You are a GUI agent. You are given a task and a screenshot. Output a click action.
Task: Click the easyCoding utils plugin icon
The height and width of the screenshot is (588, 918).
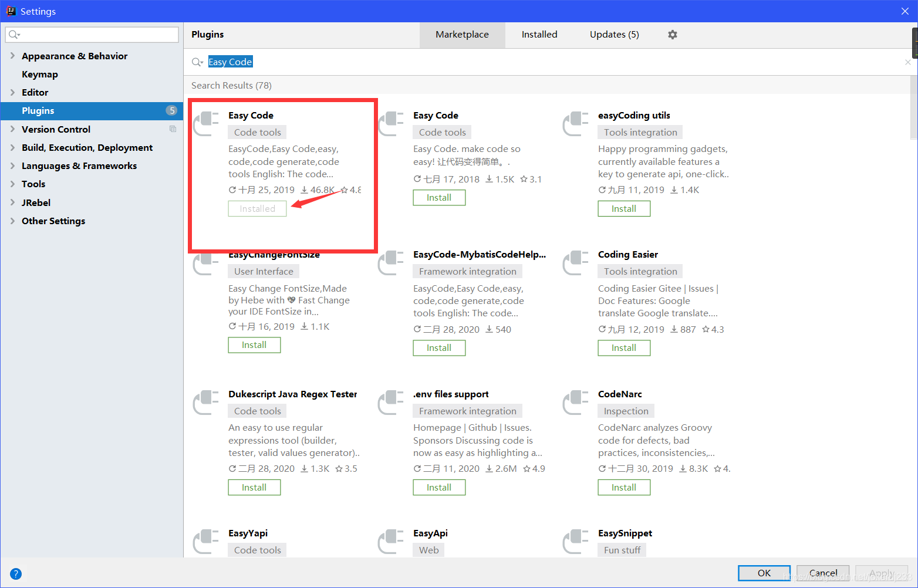[x=576, y=124]
